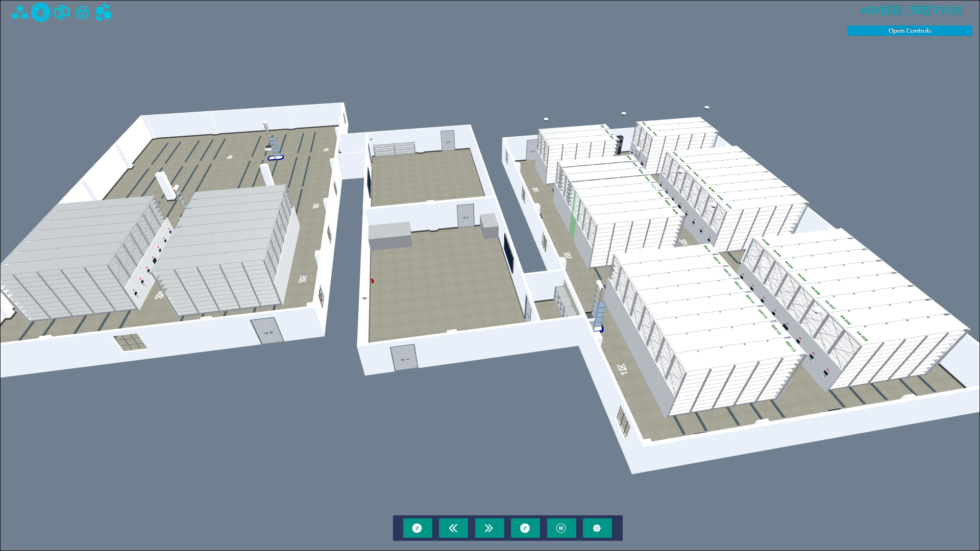Pause the animation with the pause button
The image size is (980, 551).
click(x=561, y=528)
